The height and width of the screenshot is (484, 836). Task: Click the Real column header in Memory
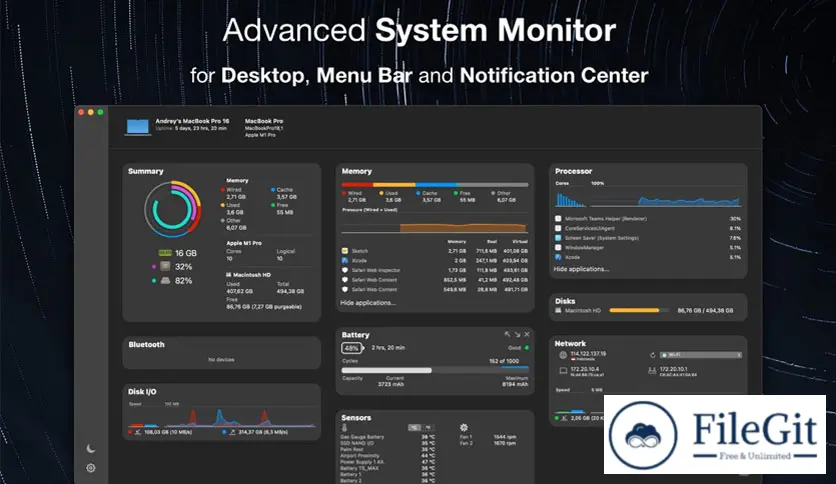(x=492, y=242)
